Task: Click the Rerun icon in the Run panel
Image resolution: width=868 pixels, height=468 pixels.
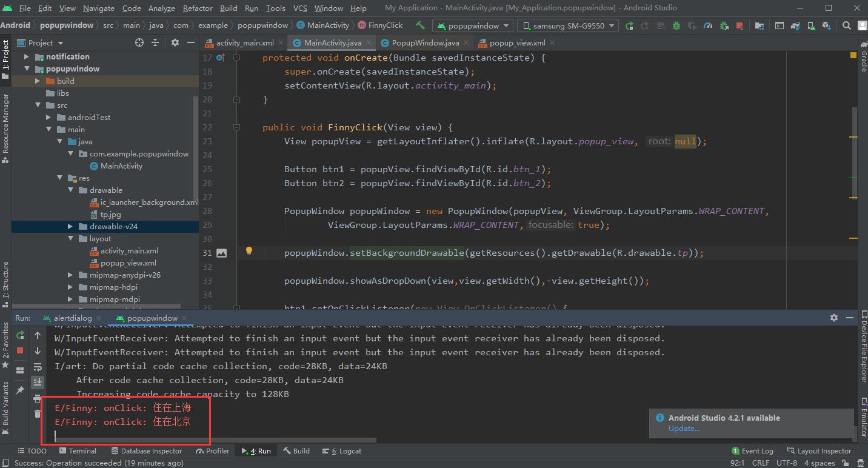Action: coord(20,335)
